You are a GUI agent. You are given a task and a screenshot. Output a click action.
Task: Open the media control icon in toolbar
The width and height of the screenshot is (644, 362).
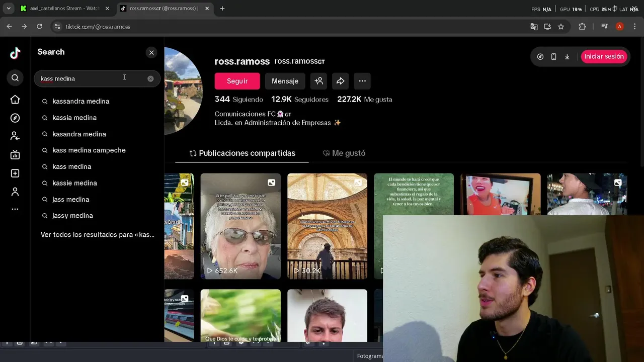click(604, 27)
